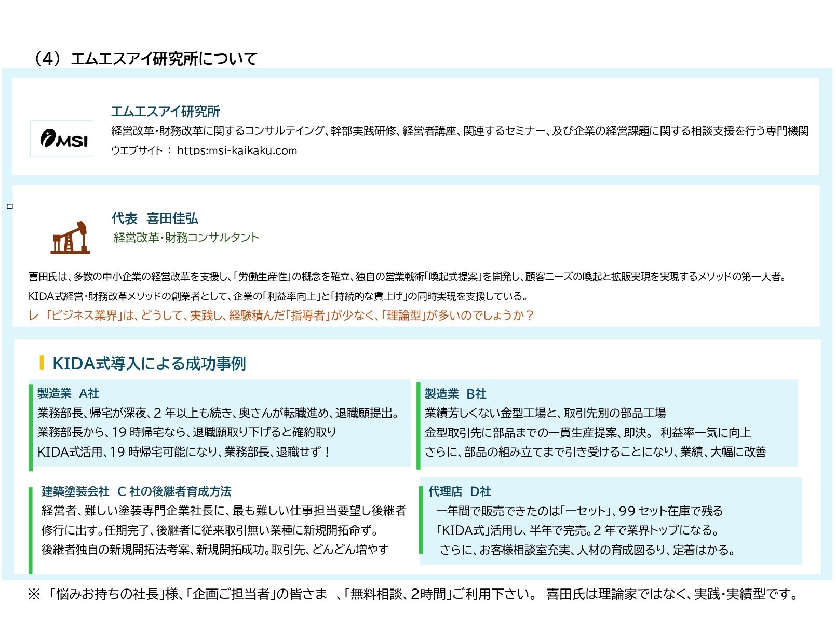The height and width of the screenshot is (644, 836).
Task: Click the green bar beside 建築塗装会社 C社
Action: [x=31, y=530]
